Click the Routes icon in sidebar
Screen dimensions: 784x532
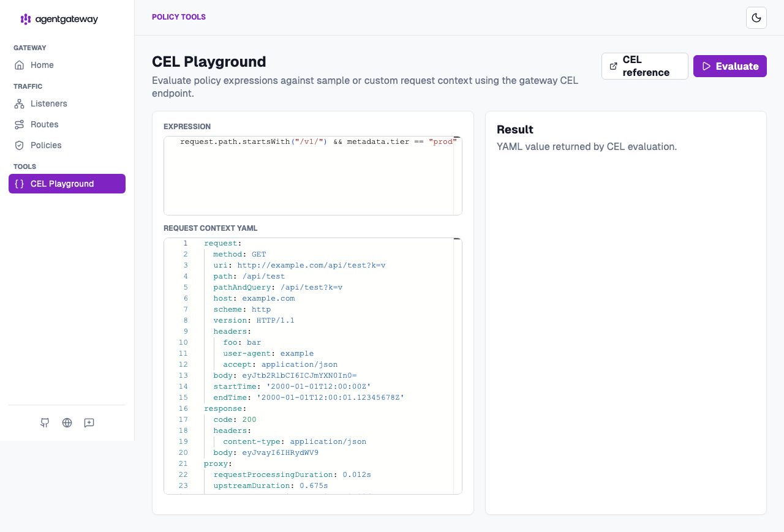coord(20,124)
